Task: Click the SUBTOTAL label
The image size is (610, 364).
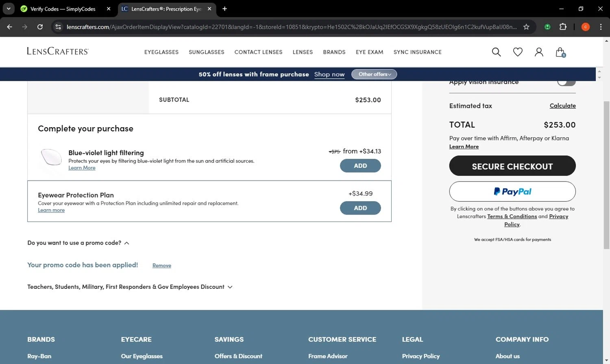Action: coord(174,100)
